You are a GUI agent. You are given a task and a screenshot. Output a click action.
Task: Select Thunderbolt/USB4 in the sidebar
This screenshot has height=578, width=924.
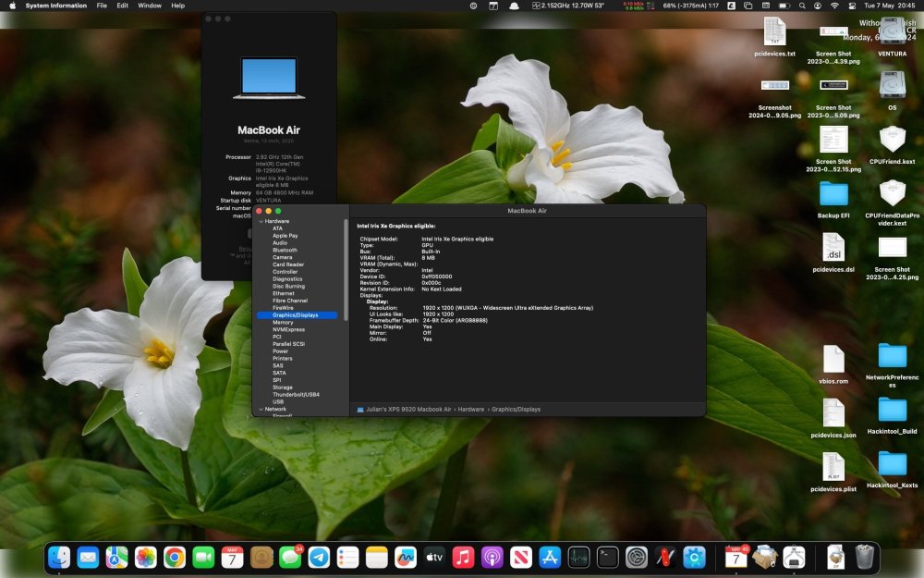click(297, 395)
